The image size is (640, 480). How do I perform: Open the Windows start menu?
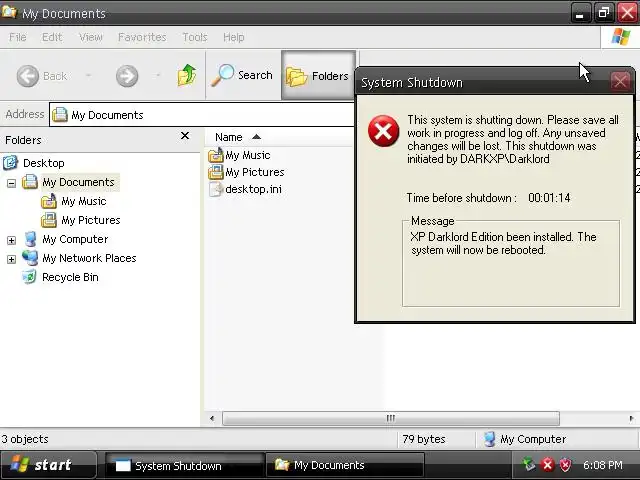coord(48,465)
